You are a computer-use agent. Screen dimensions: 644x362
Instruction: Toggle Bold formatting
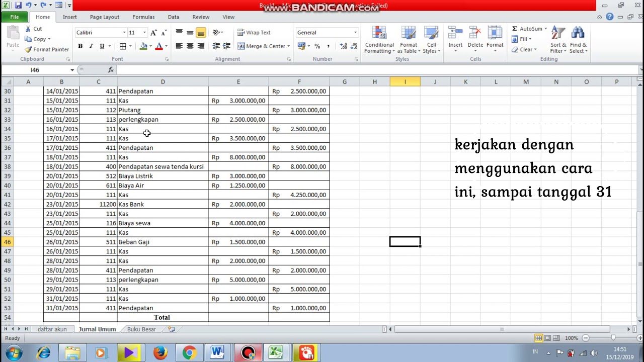(80, 46)
